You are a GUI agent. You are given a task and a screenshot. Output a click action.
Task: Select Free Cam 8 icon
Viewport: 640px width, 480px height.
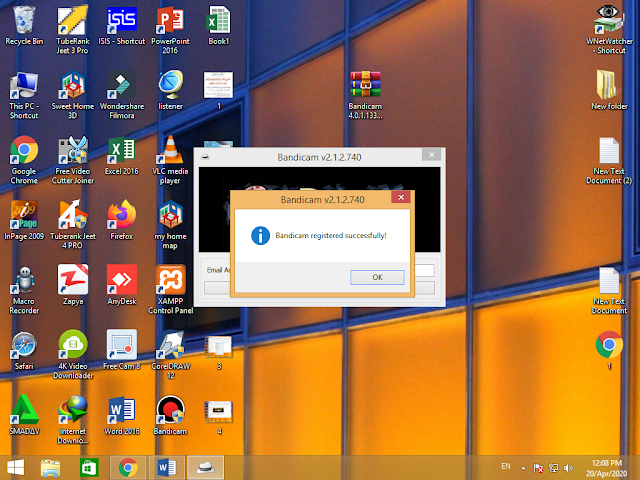(121, 350)
